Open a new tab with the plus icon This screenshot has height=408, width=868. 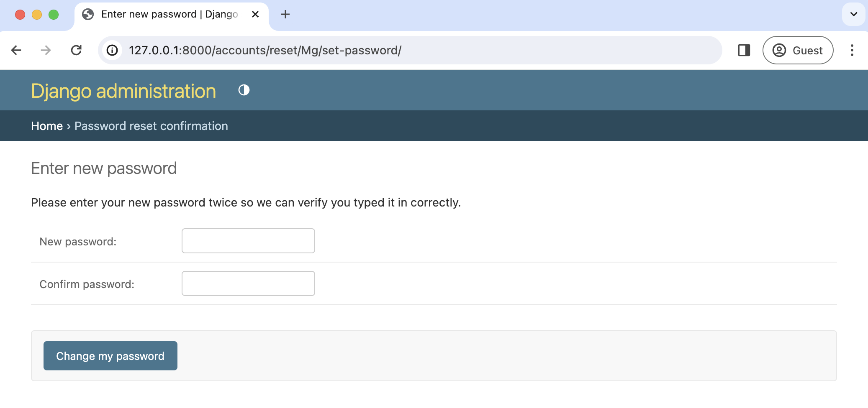[x=285, y=15]
